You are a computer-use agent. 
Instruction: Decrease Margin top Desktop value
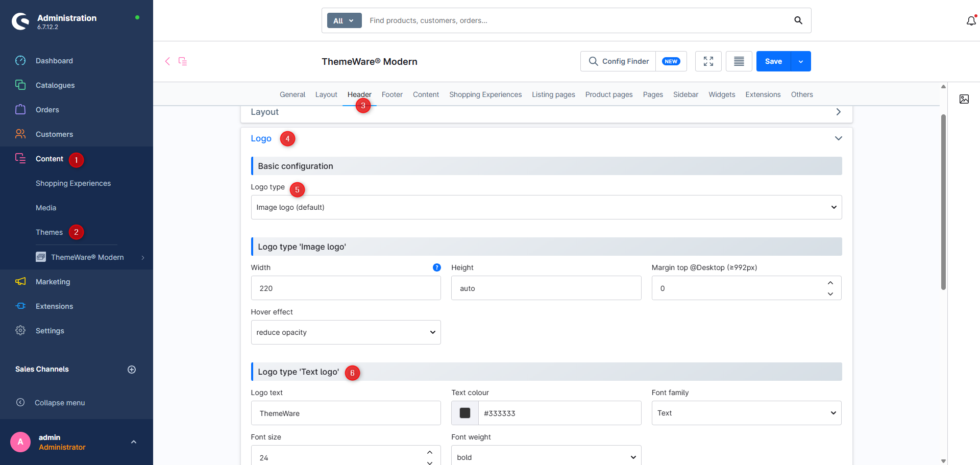830,293
